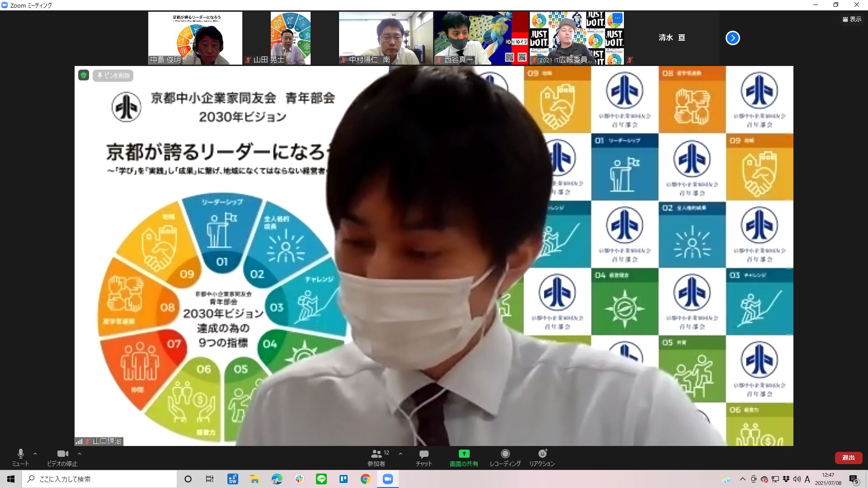Open Trello from the taskbar
868x488 pixels.
[344, 479]
